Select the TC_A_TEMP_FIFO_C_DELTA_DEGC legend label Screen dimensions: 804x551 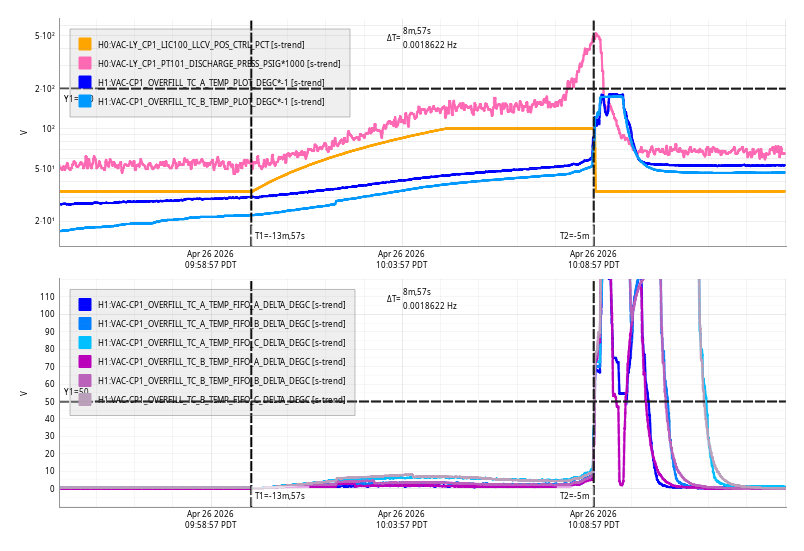pyautogui.click(x=222, y=343)
